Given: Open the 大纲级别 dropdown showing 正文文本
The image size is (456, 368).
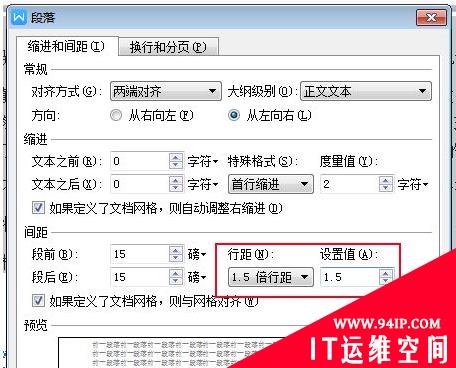Looking at the screenshot, I should 366,91.
